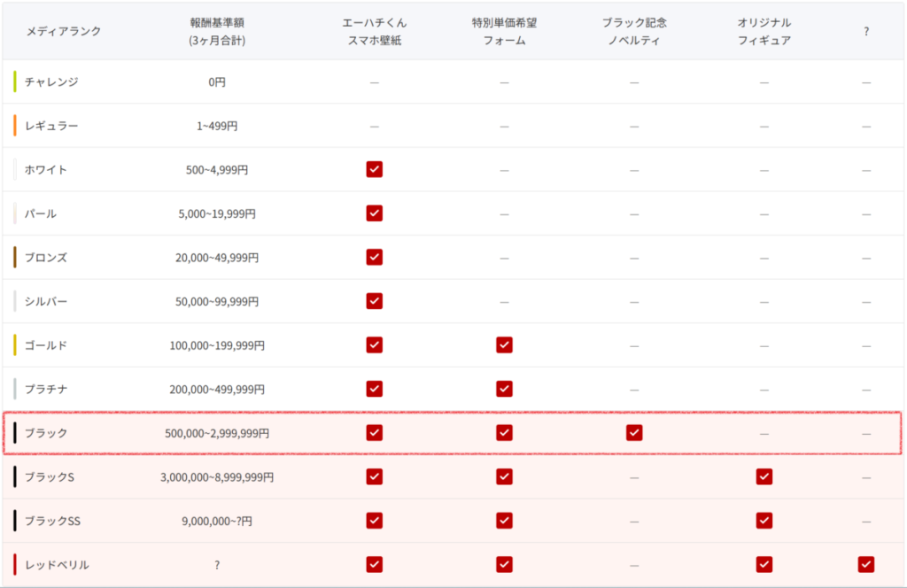Click the プラチナ row 特別単価希望フォーム checkmark

504,389
